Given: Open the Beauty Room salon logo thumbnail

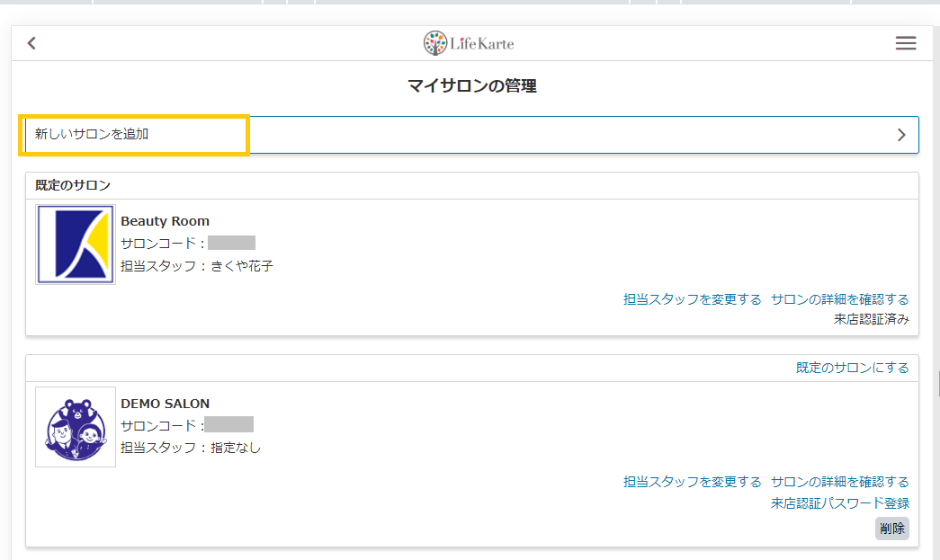Looking at the screenshot, I should point(76,244).
